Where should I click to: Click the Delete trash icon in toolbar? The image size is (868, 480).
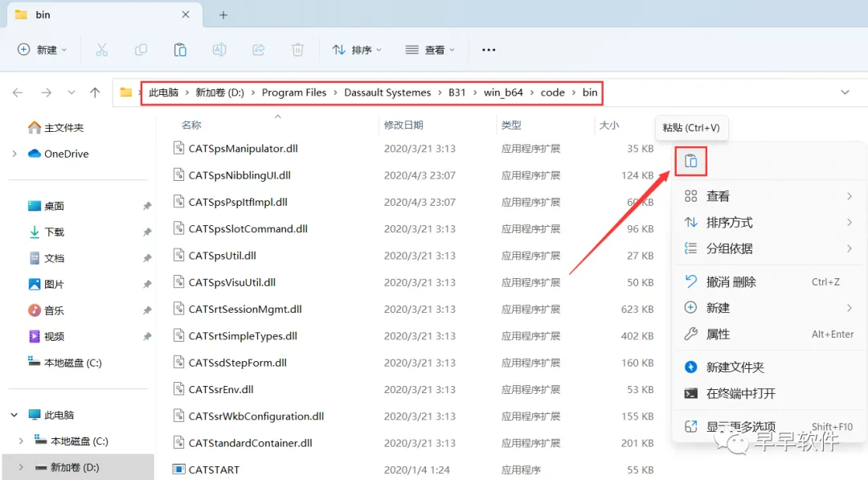pos(298,50)
